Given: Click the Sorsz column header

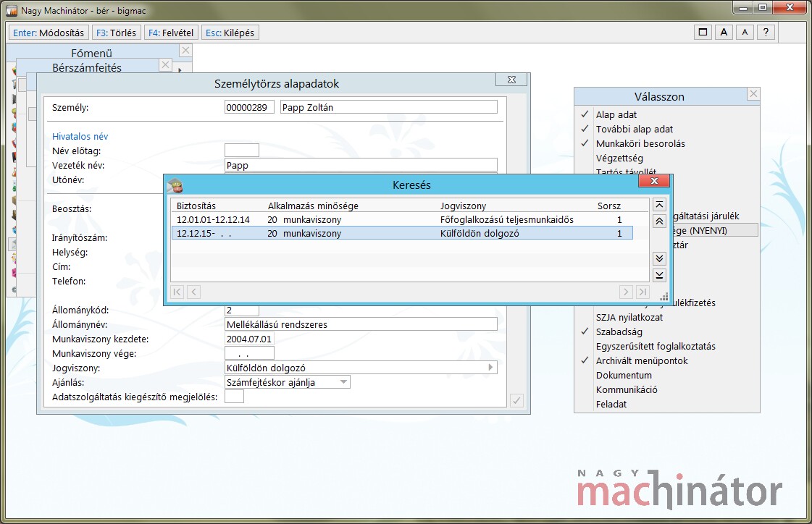Looking at the screenshot, I should [x=609, y=206].
